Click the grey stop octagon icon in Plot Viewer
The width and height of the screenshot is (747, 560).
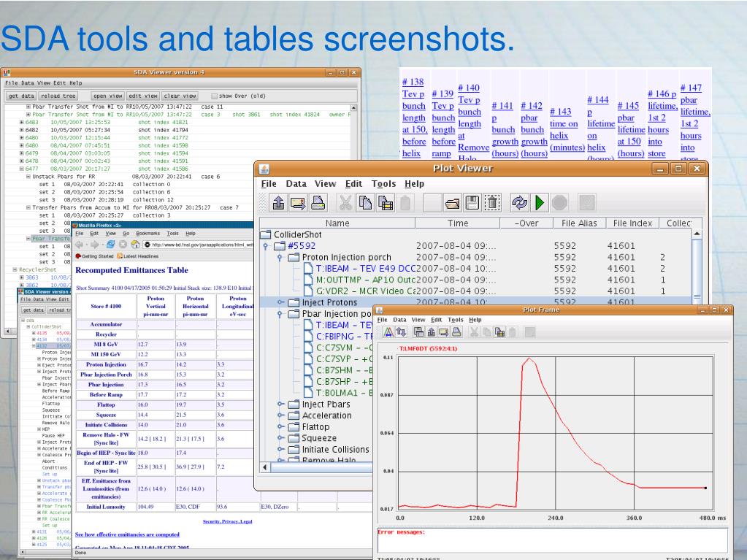click(x=559, y=203)
